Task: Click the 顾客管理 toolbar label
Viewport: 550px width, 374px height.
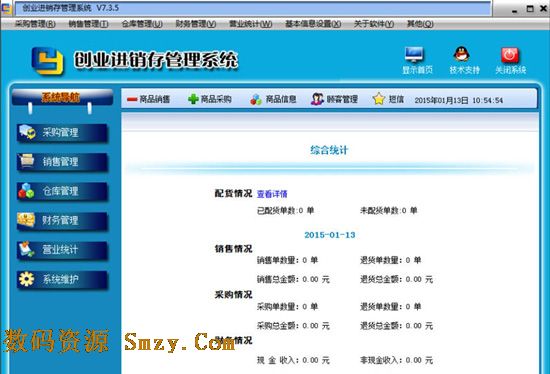Action: 342,99
